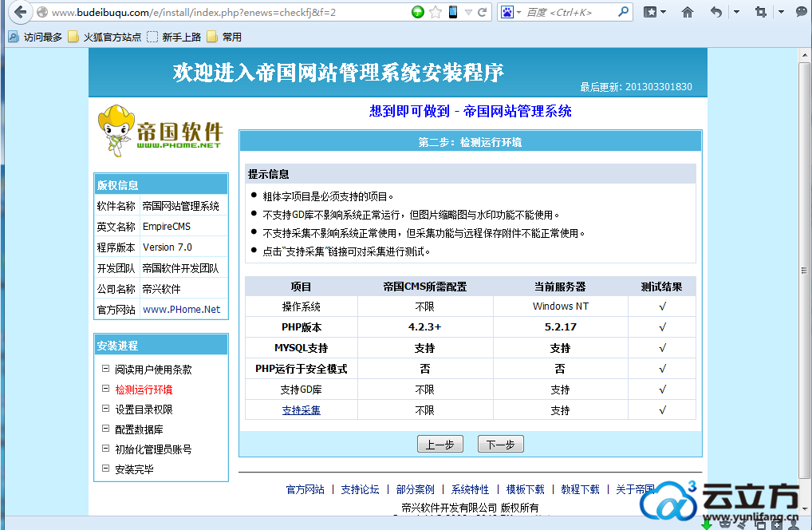
Task: Click the green go arrow in address bar
Action: (x=418, y=12)
